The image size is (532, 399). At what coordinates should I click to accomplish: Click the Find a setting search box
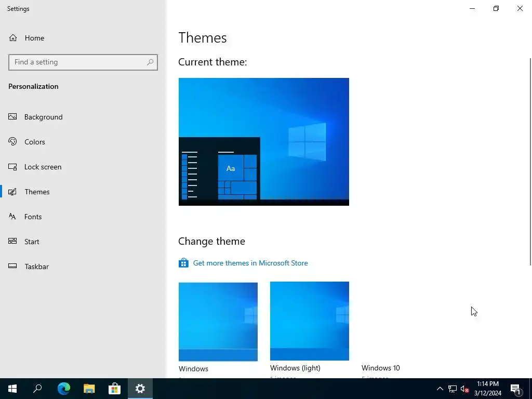click(83, 62)
